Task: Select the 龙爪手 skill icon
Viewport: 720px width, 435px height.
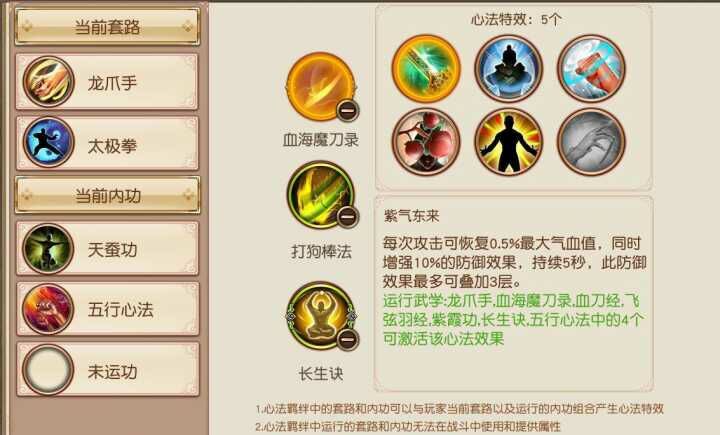Action: (49, 82)
